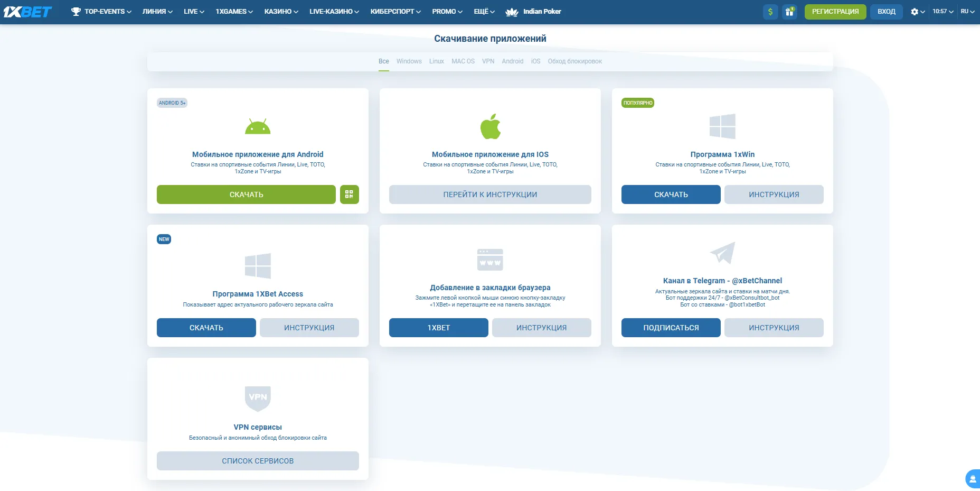Screen dimensions: 980x491
Task: Open the QR code for Android app
Action: pyautogui.click(x=349, y=194)
